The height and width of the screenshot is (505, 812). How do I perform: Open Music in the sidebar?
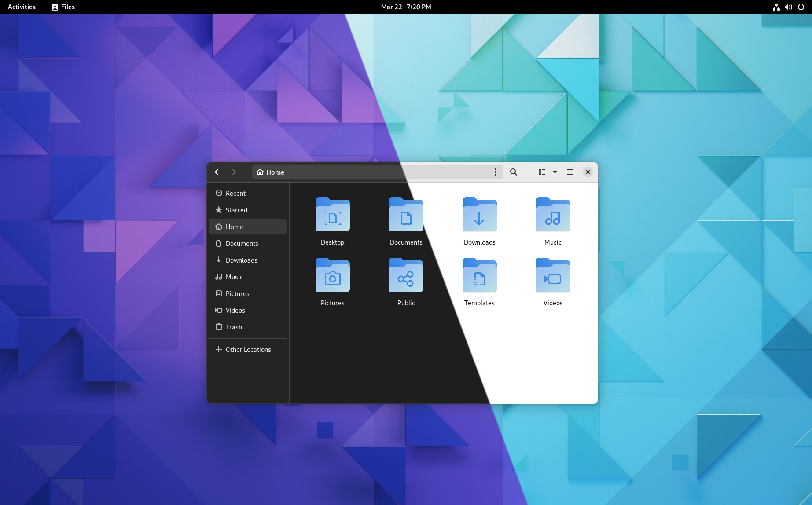coord(248,277)
